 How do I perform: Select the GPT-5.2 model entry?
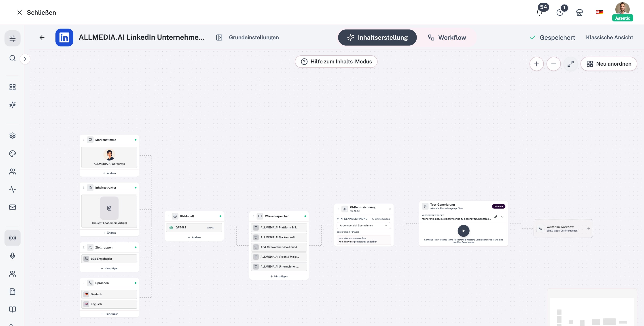pos(194,227)
